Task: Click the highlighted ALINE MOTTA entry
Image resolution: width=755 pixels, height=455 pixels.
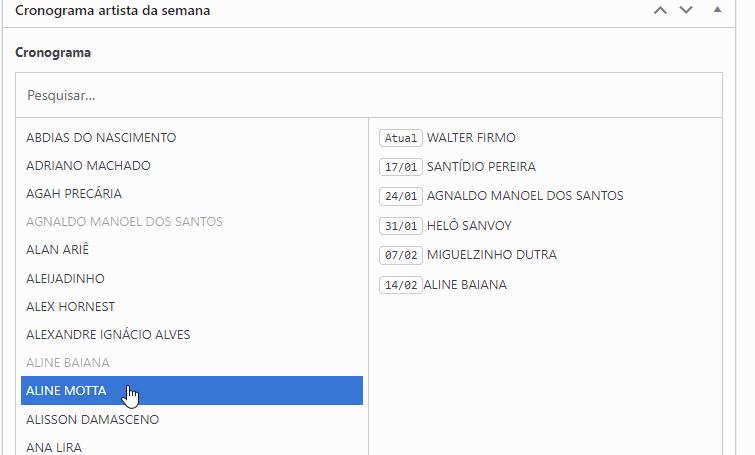Action: pyautogui.click(x=66, y=391)
